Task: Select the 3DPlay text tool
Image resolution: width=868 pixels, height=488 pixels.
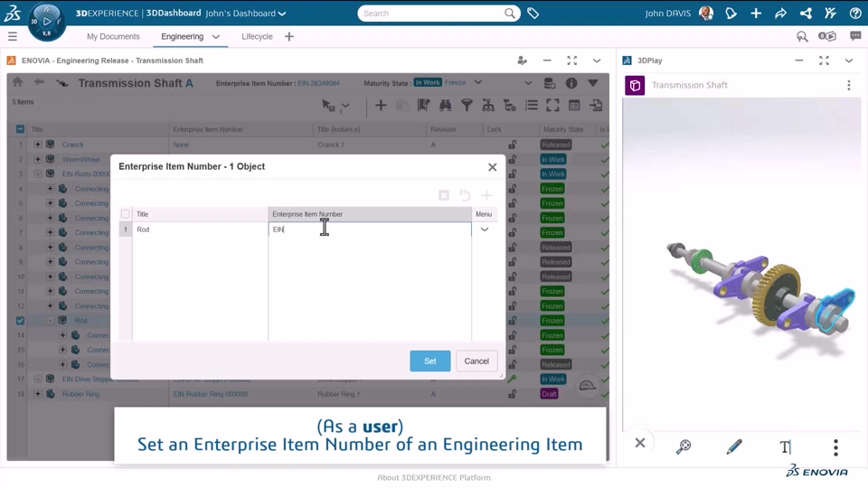Action: (785, 446)
